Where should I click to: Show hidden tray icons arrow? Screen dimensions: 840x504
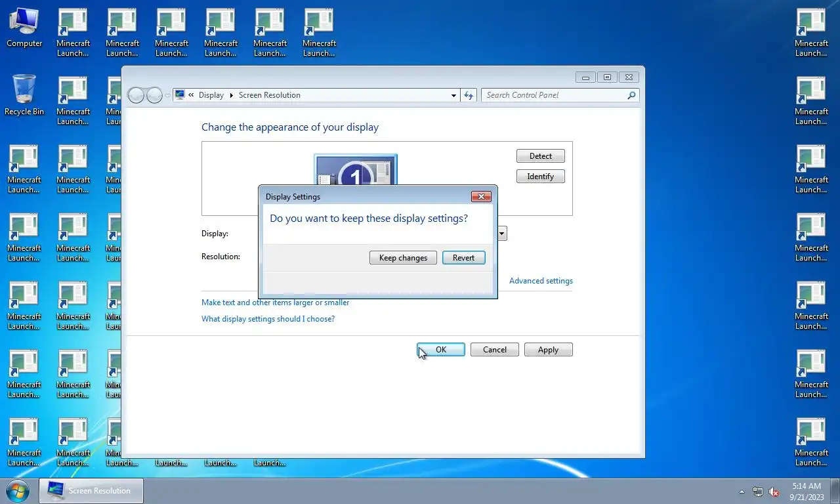coord(742,492)
